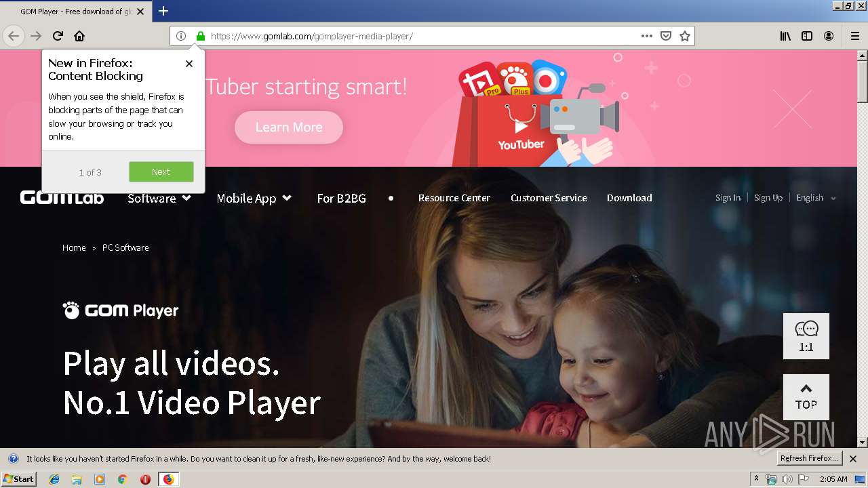The width and height of the screenshot is (868, 488).
Task: Go to Customer Service
Action: tap(549, 198)
